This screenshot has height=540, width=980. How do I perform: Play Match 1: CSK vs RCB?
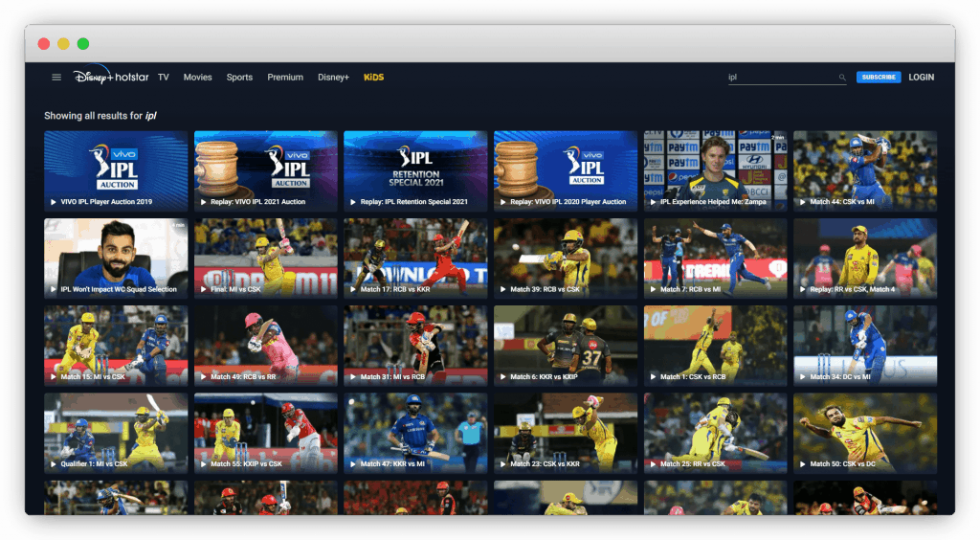pyautogui.click(x=715, y=346)
